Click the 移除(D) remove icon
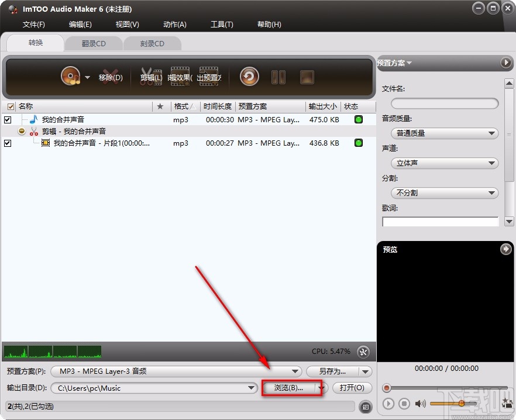Screen dimensions: 516x420 point(111,76)
